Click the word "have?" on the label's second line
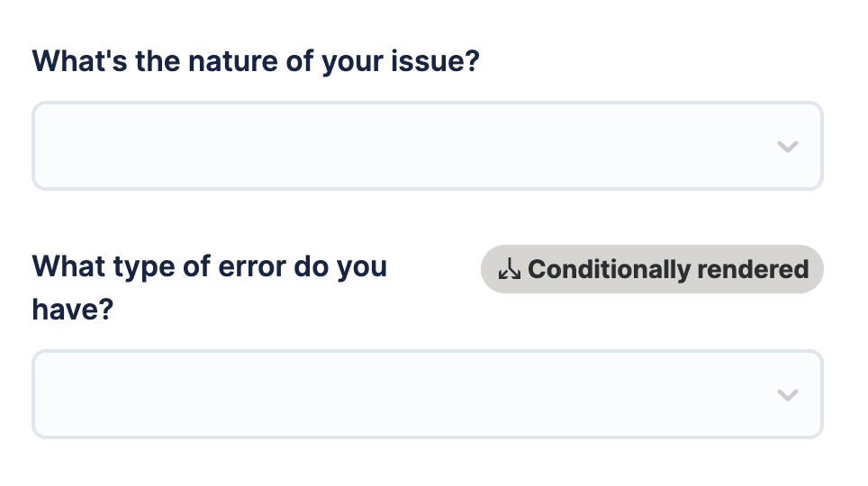Image resolution: width=868 pixels, height=486 pixels. point(73,309)
